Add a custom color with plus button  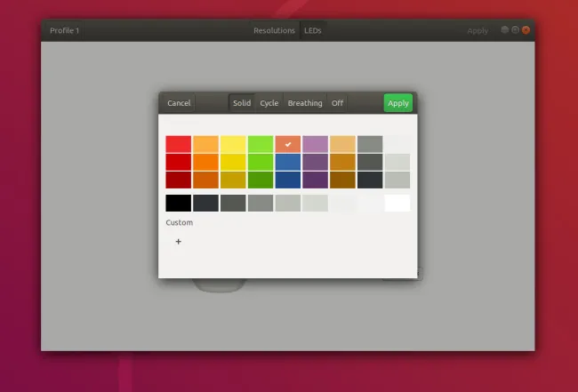[179, 242]
